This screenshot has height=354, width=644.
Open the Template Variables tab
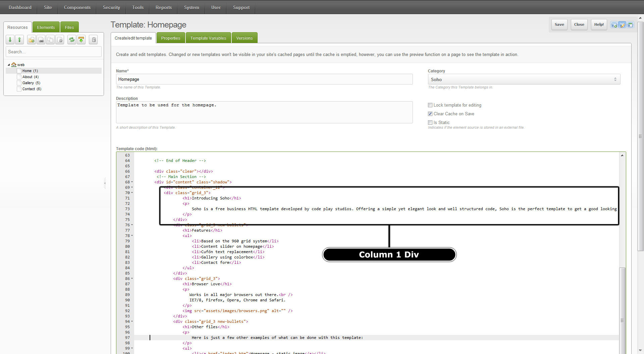[x=208, y=38]
